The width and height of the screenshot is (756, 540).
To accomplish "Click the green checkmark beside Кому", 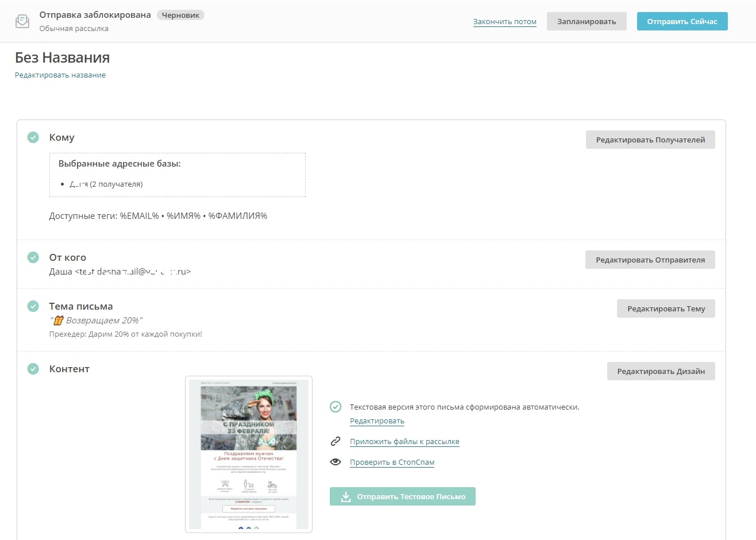I will coord(33,137).
